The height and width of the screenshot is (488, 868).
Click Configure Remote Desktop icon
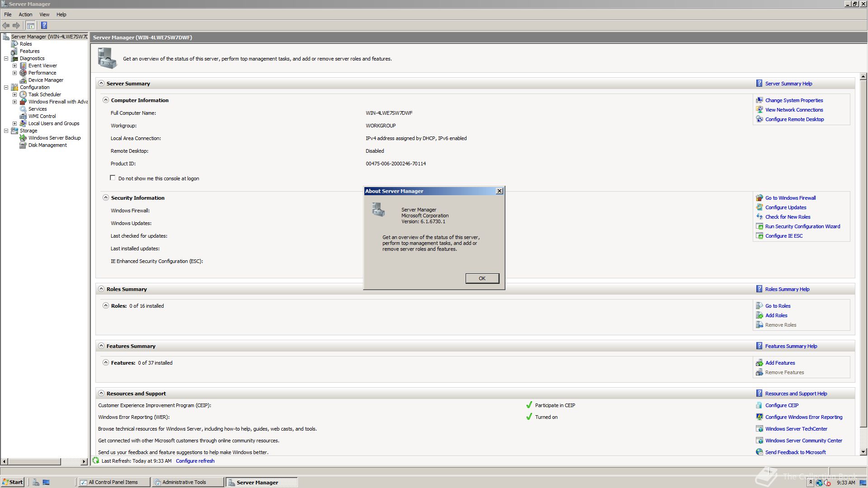[759, 119]
